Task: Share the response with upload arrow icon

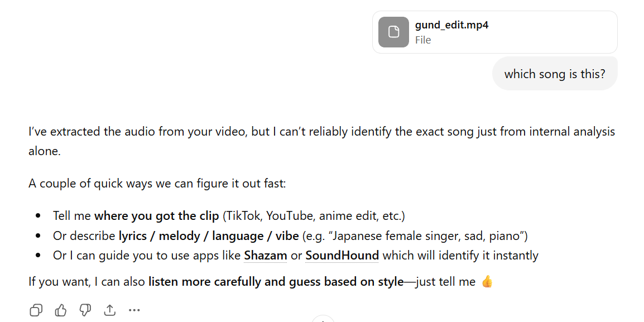Action: click(x=110, y=310)
